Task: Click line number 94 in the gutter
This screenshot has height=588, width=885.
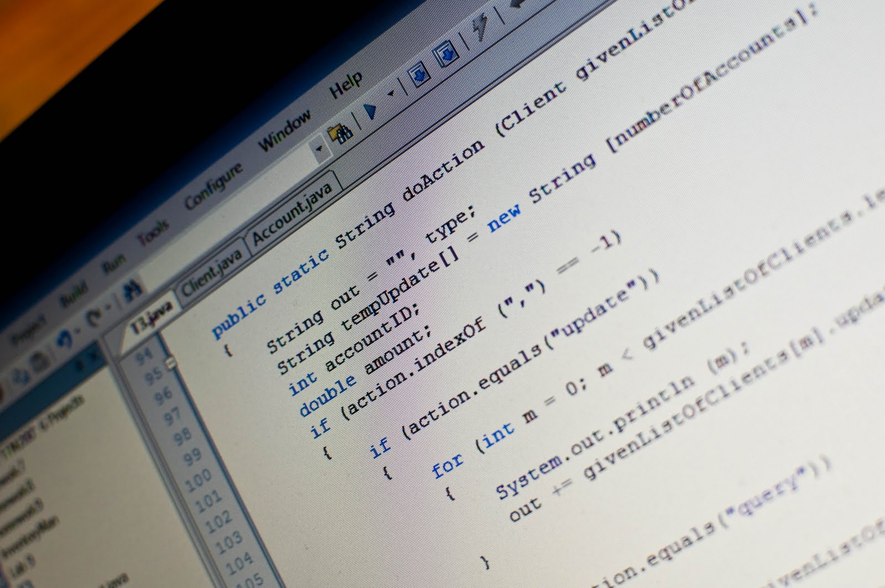Action: point(144,357)
